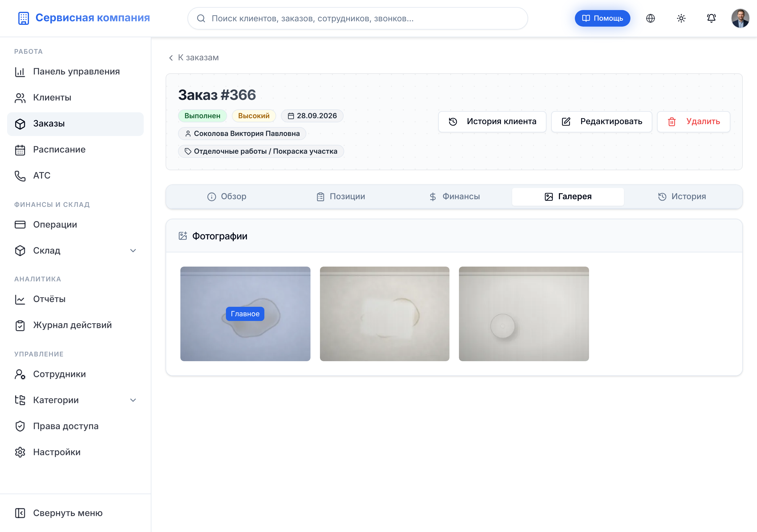Click the Заказы box icon
The width and height of the screenshot is (757, 532).
click(20, 124)
